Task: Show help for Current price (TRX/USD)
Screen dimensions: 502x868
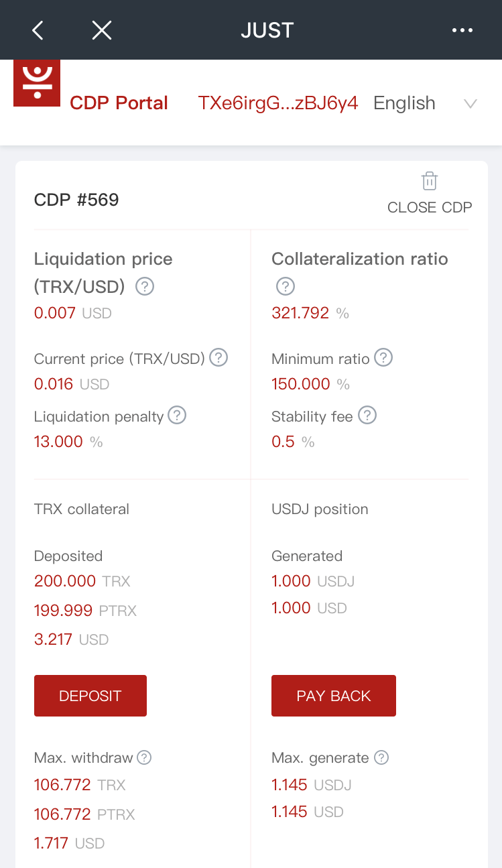Action: click(x=218, y=357)
